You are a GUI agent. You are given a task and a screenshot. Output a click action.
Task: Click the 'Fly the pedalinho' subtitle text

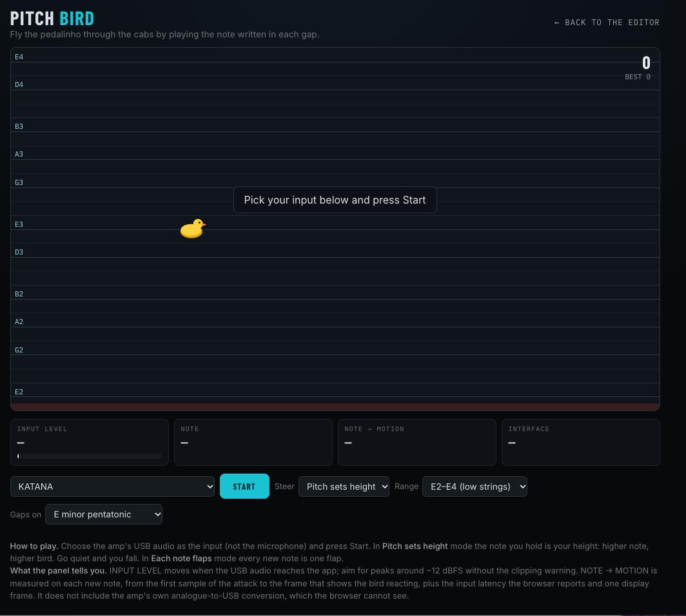coord(164,34)
